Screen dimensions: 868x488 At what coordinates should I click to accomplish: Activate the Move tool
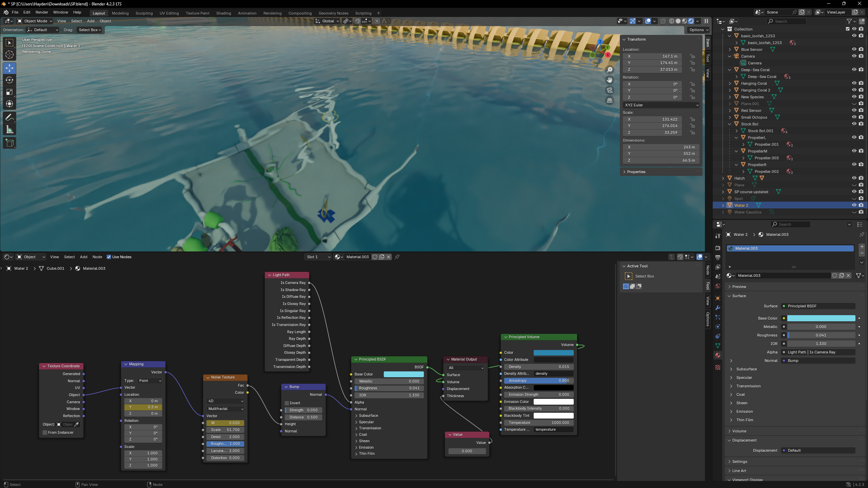click(x=9, y=68)
